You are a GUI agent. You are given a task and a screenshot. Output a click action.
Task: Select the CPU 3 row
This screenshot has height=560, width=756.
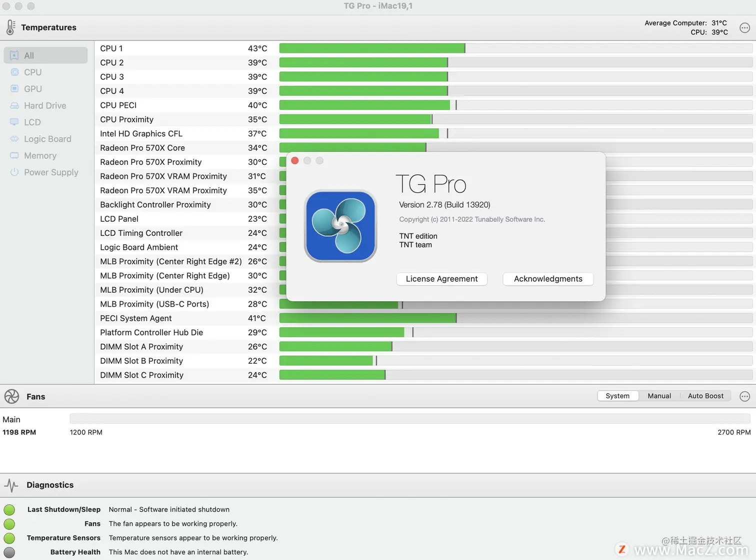[425, 77]
